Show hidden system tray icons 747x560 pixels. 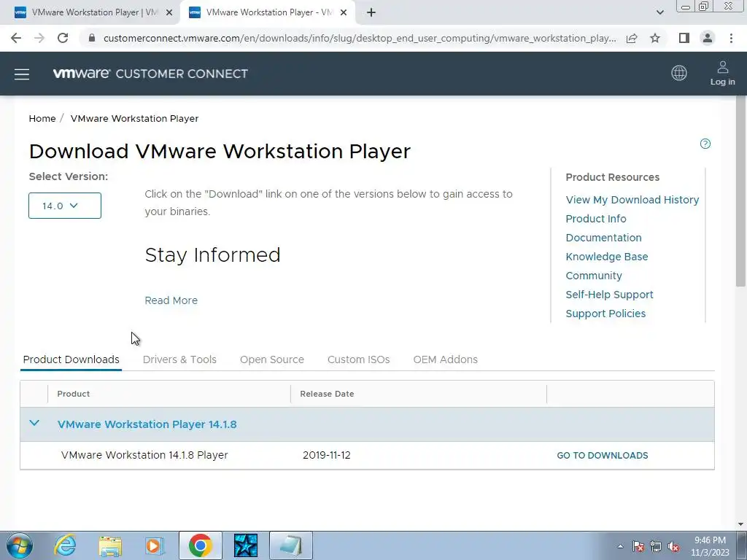click(x=620, y=547)
